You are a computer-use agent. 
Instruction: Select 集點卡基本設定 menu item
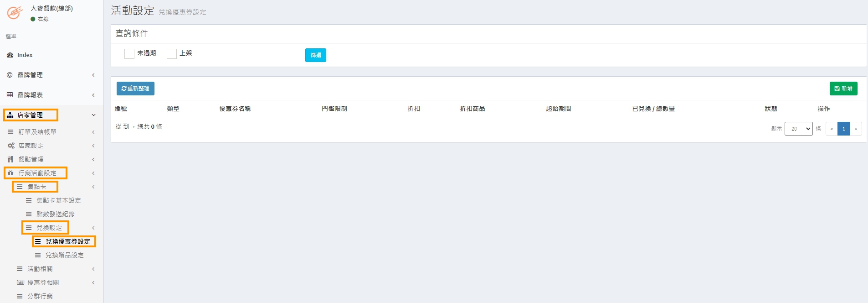click(x=58, y=200)
